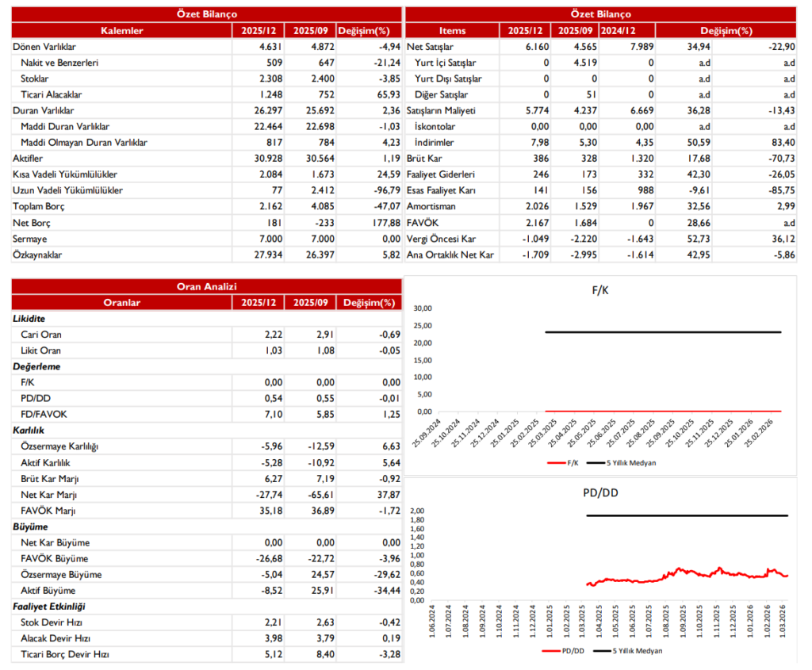The height and width of the screenshot is (670, 812).
Task: Expand the Karlılık section
Action: point(26,430)
